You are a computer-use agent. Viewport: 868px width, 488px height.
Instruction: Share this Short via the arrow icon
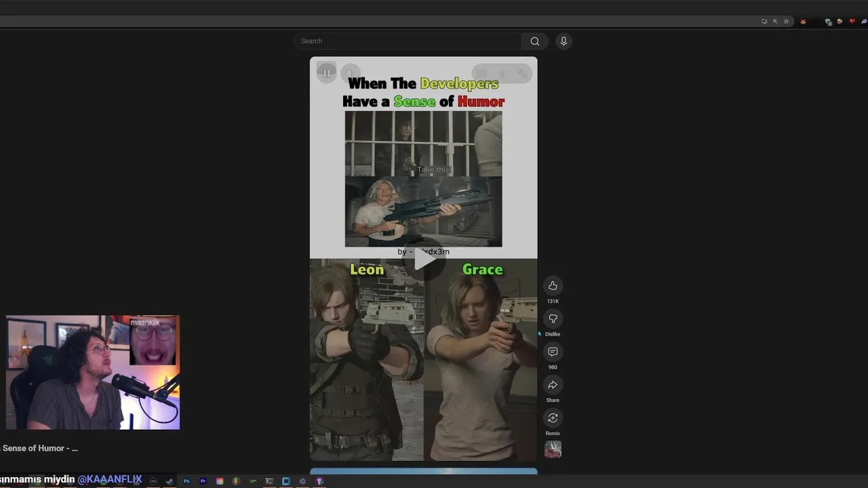pos(553,385)
